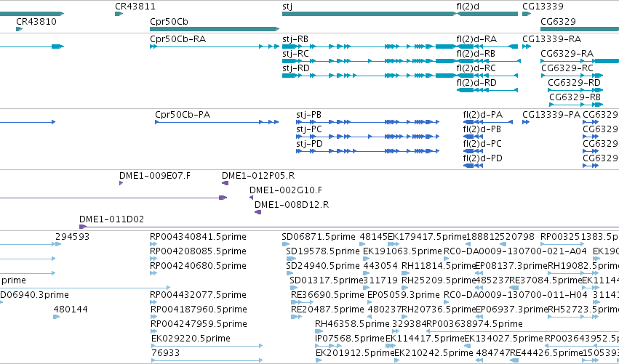Click the EK191063.5prime EST label
This screenshot has width=619, height=364.
402,251
